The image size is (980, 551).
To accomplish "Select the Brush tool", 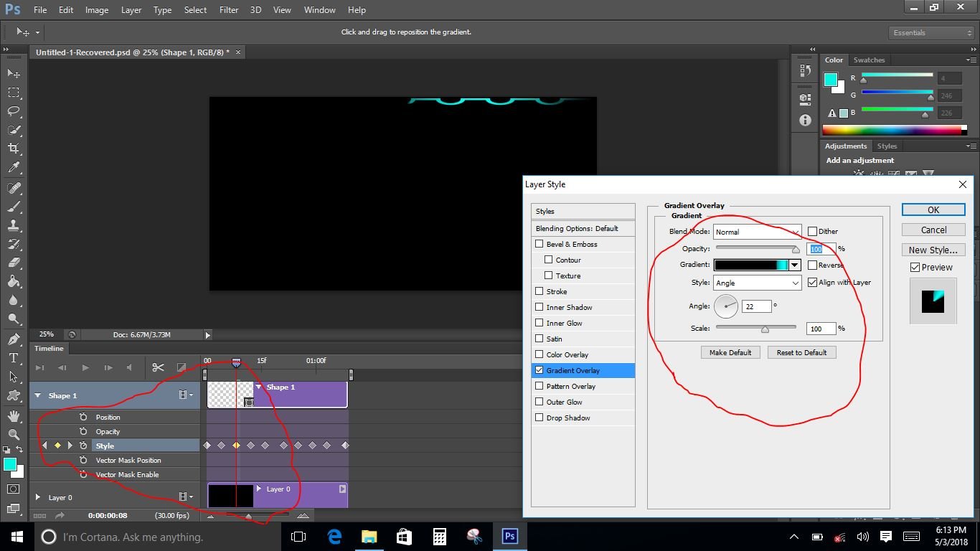I will click(x=14, y=207).
